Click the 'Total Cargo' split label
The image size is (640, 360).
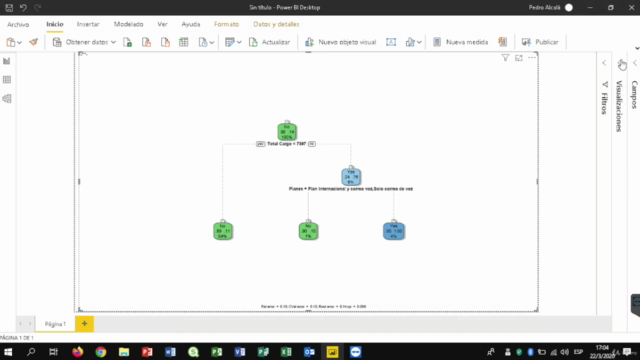(x=287, y=144)
